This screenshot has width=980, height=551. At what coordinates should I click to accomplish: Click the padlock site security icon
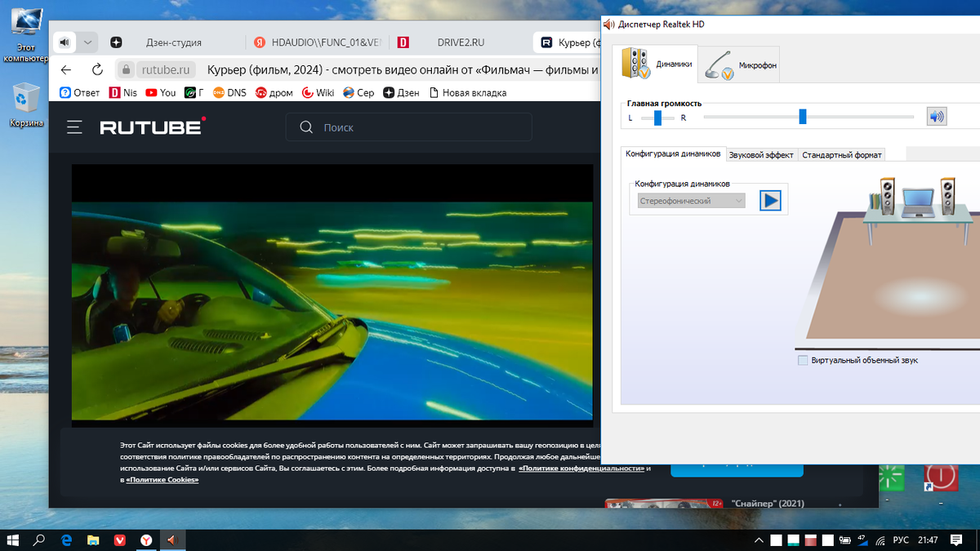pos(126,69)
